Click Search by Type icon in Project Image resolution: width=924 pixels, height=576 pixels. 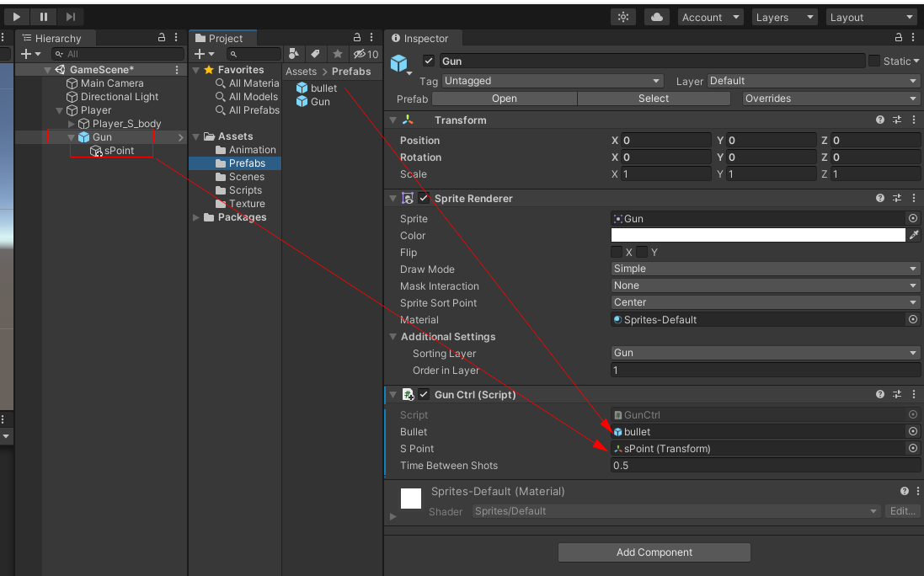pyautogui.click(x=293, y=54)
